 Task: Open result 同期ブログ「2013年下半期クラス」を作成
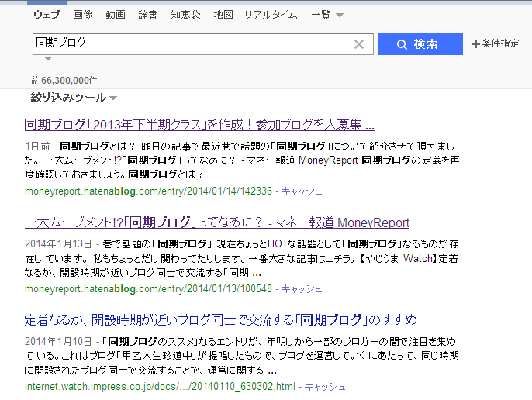pos(199,125)
